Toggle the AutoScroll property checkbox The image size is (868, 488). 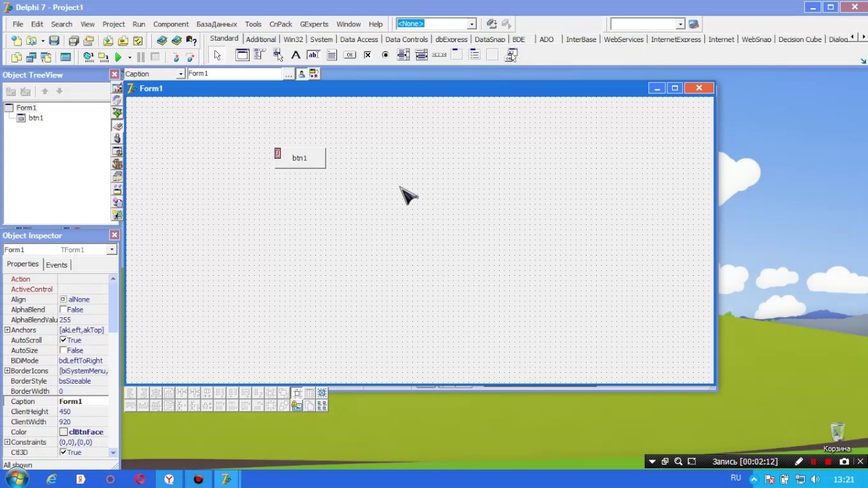(63, 340)
